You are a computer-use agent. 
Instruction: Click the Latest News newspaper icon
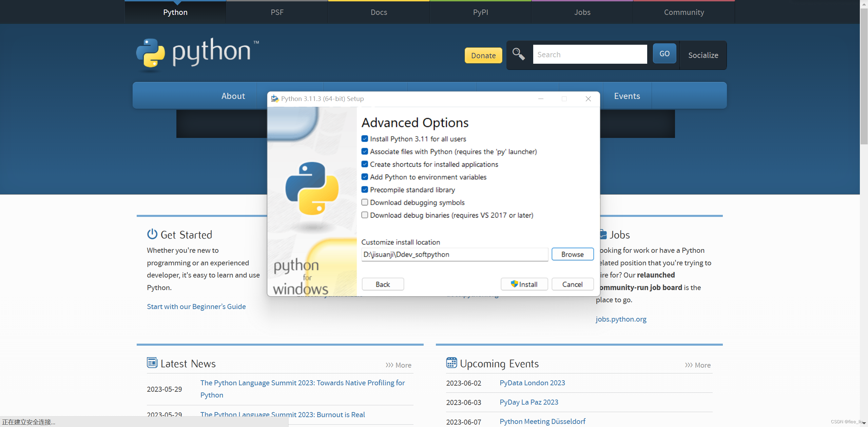click(152, 363)
